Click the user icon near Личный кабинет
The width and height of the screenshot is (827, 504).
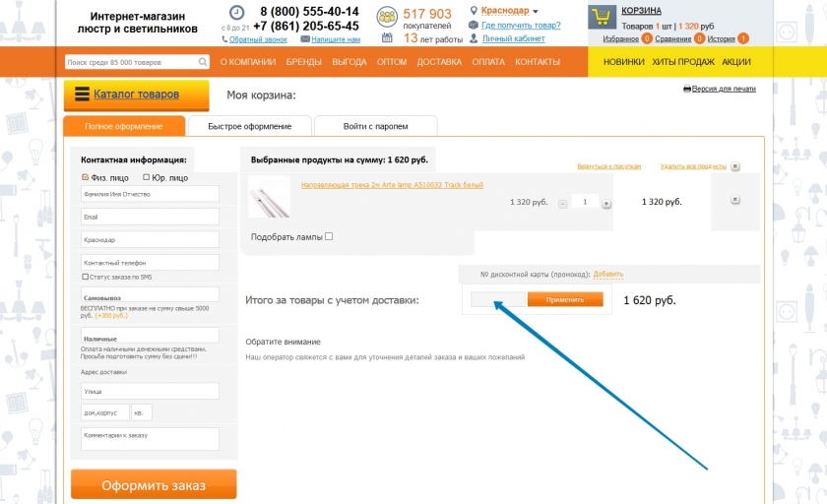click(474, 38)
